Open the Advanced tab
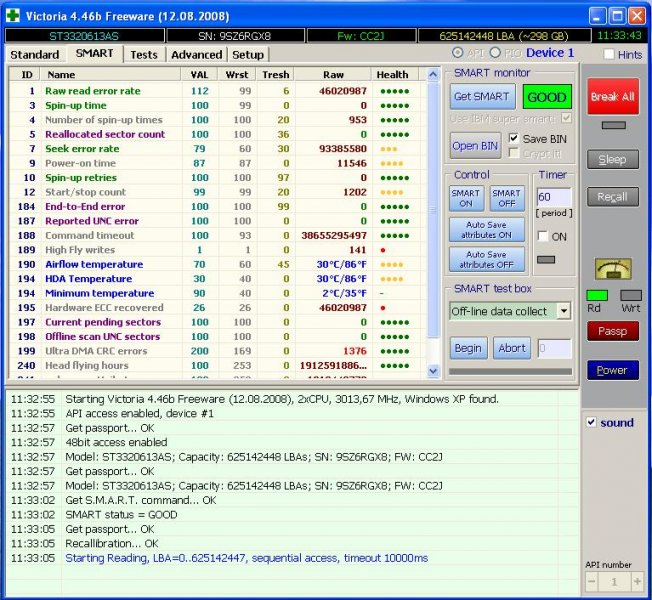 click(x=196, y=54)
